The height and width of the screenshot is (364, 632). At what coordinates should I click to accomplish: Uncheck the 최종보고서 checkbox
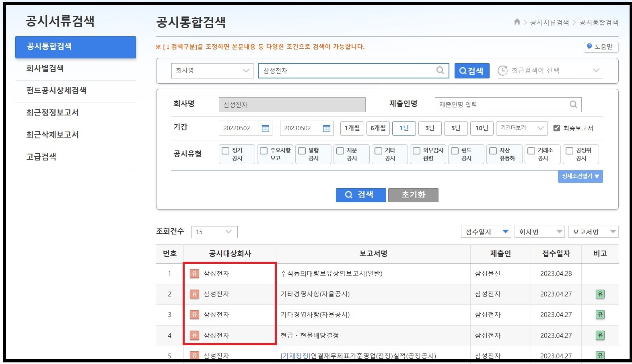pos(556,128)
